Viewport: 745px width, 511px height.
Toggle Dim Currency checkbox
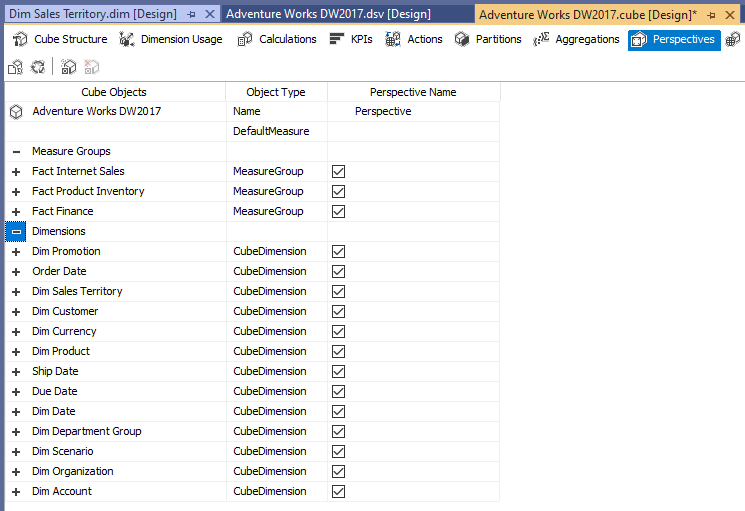coord(338,331)
